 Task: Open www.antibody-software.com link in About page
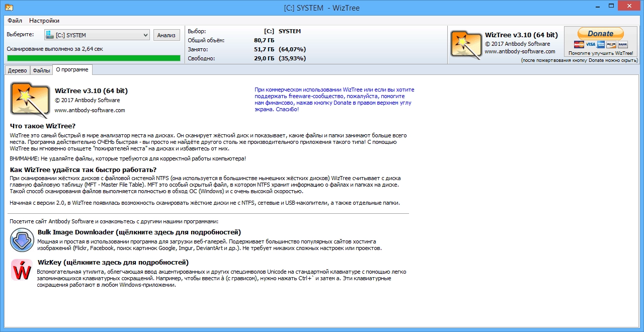pos(90,110)
